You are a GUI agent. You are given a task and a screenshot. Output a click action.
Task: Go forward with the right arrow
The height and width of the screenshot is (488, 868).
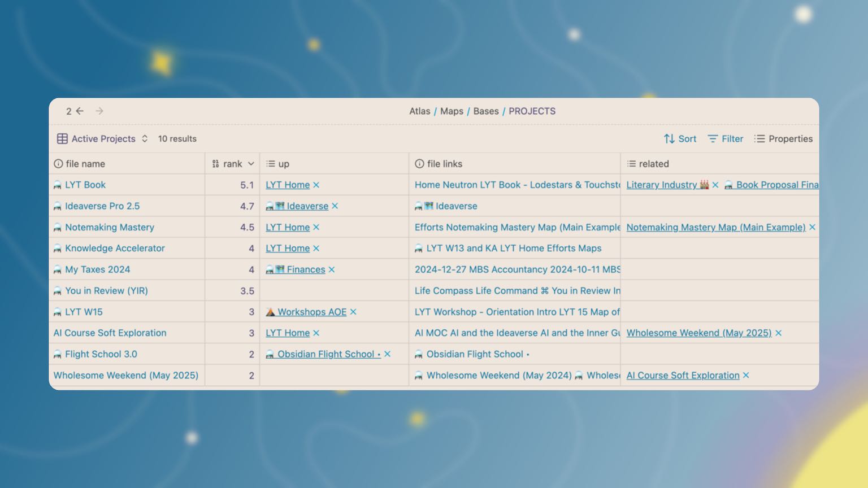(99, 111)
